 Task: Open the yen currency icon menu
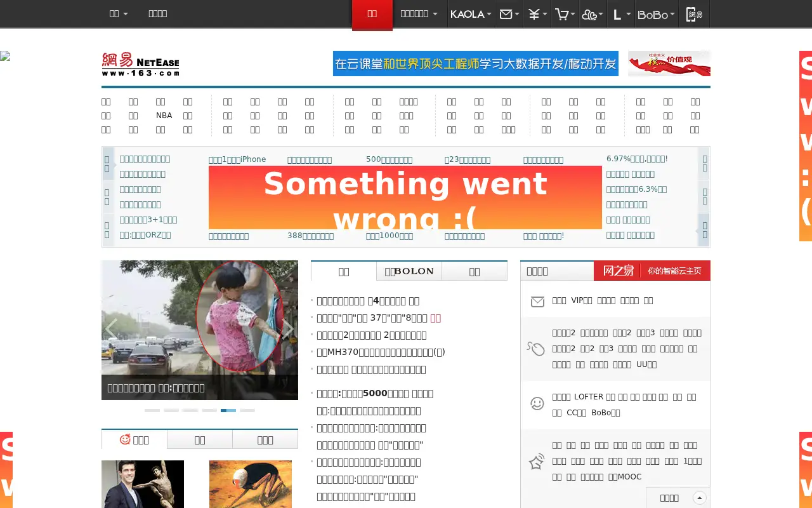click(537, 14)
